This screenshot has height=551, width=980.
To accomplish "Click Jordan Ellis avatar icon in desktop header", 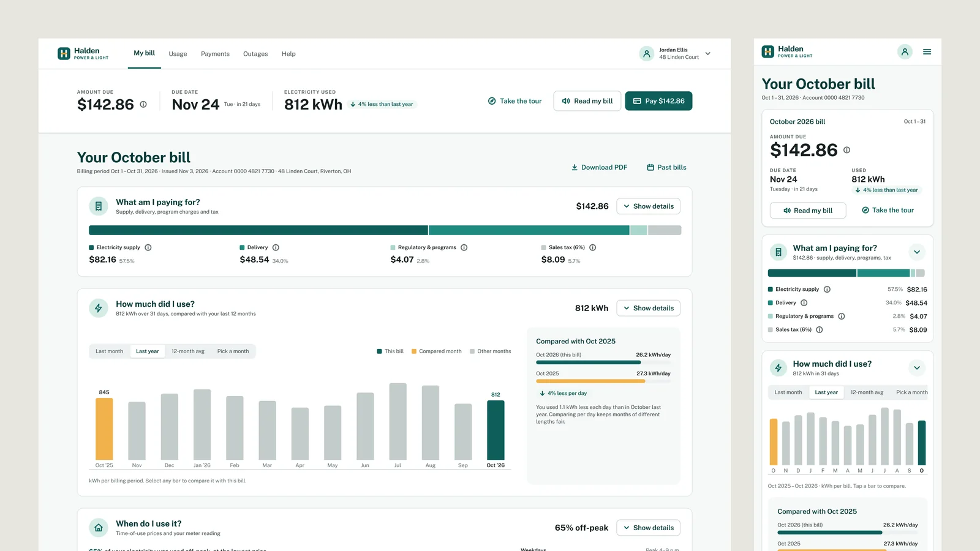I will click(646, 54).
